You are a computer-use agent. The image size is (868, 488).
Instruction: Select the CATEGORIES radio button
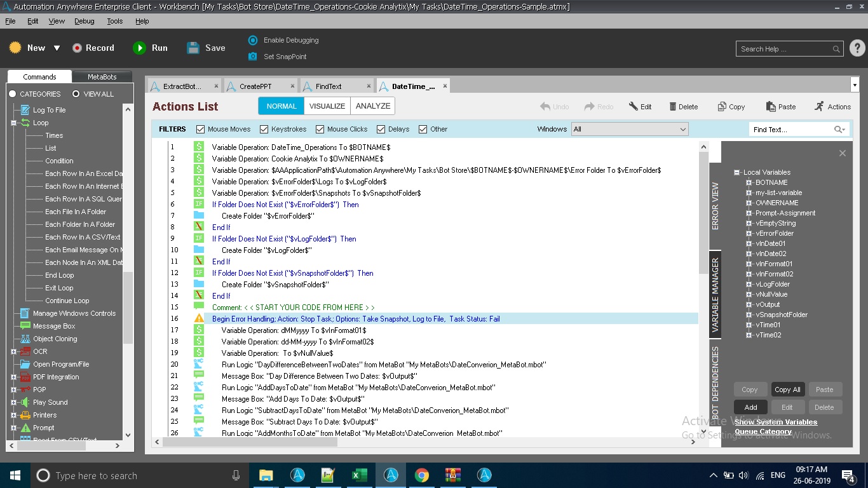[x=12, y=94]
